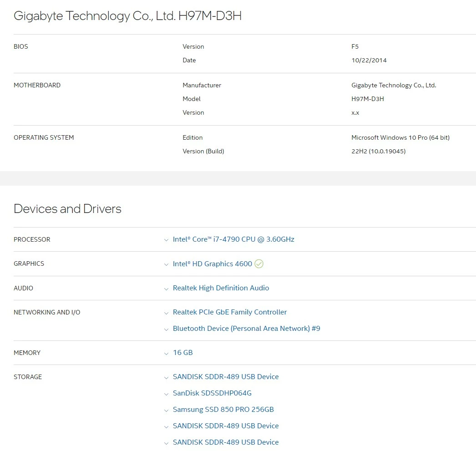Click the Model field label
Viewport: 476px width, 451px height.
click(192, 99)
